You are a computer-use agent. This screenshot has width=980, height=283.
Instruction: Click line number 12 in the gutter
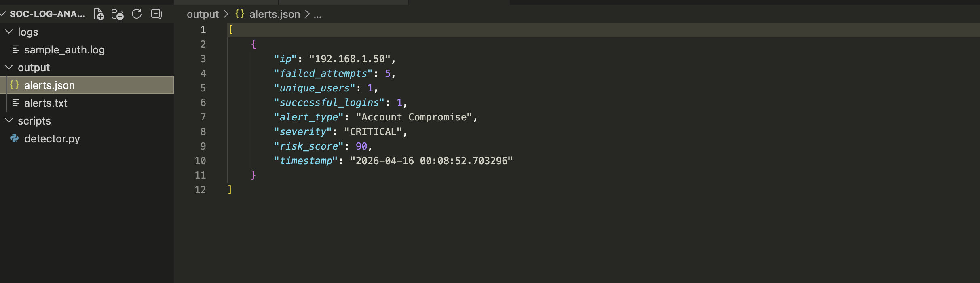click(200, 190)
